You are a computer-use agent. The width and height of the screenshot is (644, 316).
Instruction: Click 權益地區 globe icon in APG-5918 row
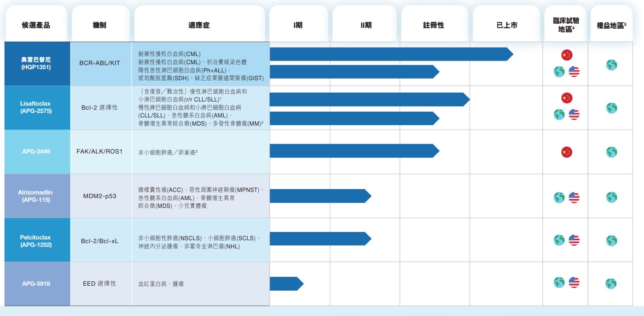click(x=611, y=284)
